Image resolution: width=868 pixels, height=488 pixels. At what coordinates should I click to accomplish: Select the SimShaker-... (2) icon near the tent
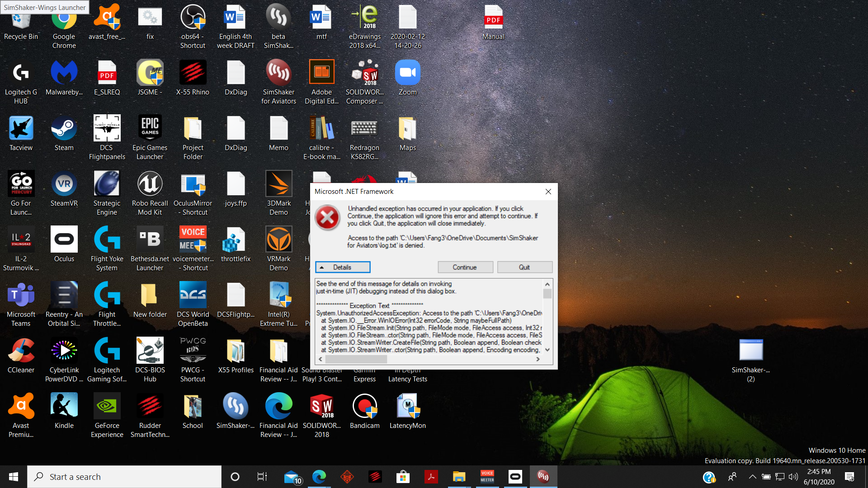pyautogui.click(x=750, y=361)
